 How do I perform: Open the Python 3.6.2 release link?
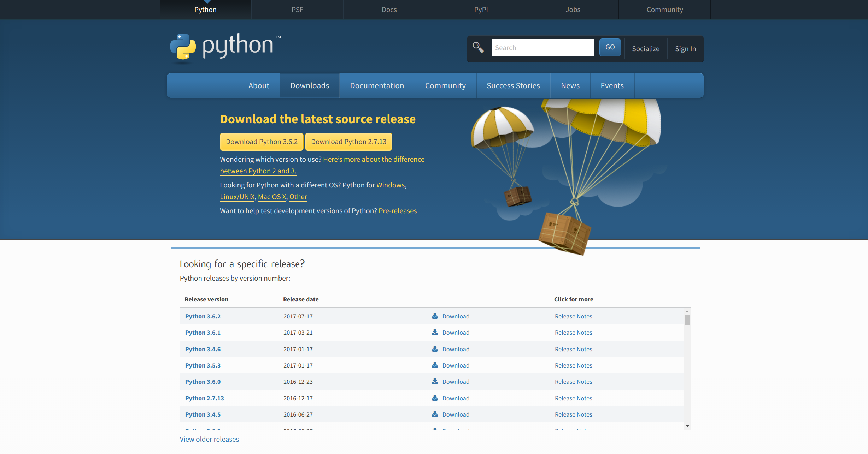[x=203, y=316]
